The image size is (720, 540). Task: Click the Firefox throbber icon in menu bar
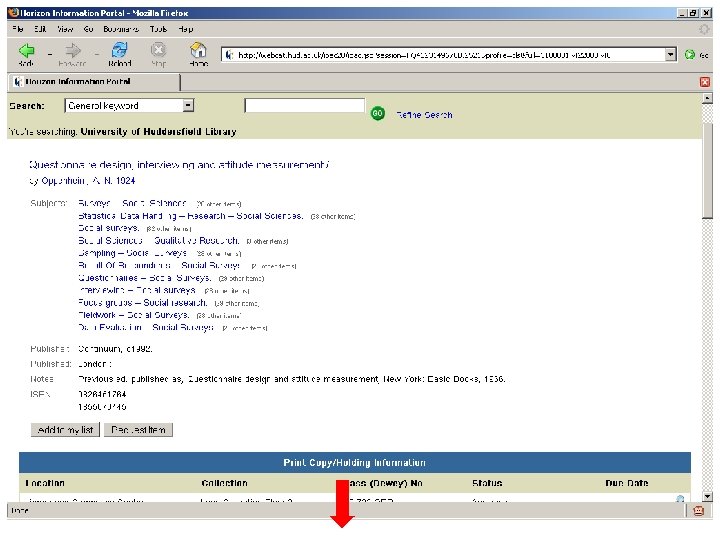point(703,29)
